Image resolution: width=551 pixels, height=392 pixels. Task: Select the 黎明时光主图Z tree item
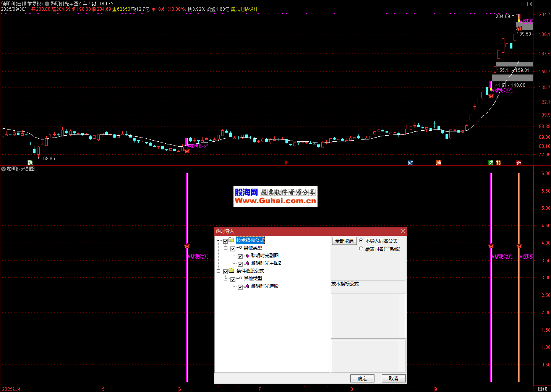[x=266, y=263]
